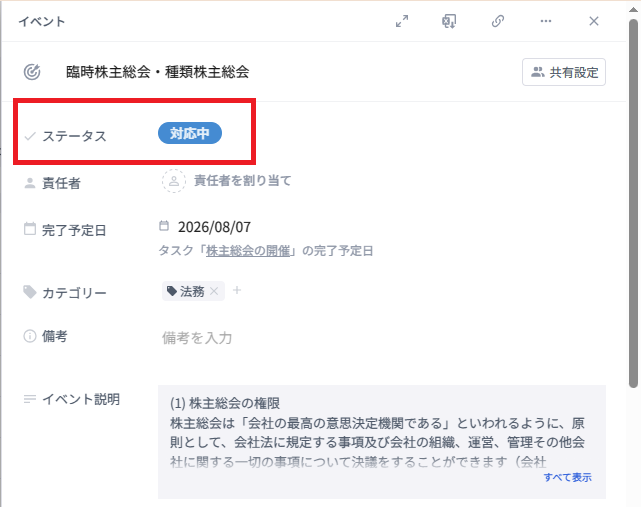Screen dimensions: 641x507
Task: Click すべて表示 to show full description
Action: pyautogui.click(x=567, y=477)
